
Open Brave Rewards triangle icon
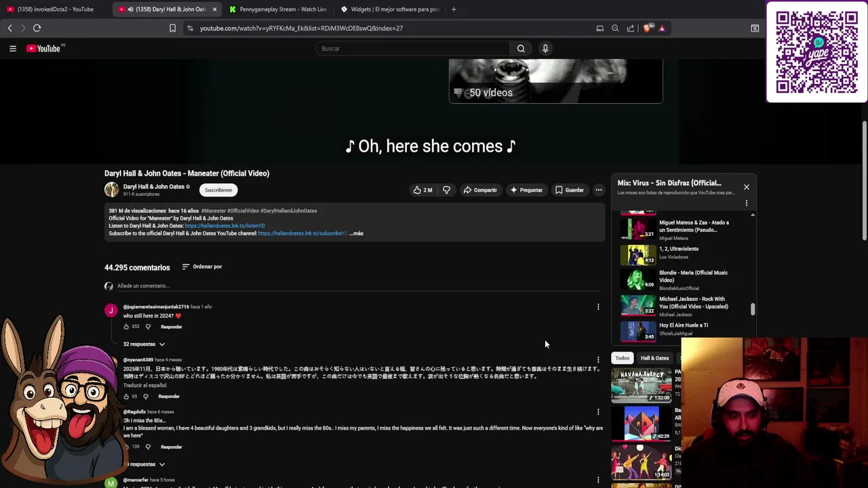pos(662,28)
